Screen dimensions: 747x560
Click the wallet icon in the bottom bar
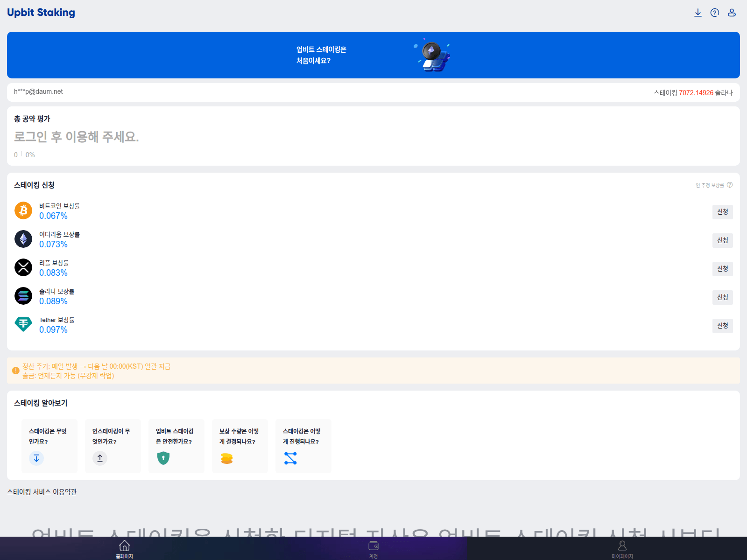click(373, 546)
